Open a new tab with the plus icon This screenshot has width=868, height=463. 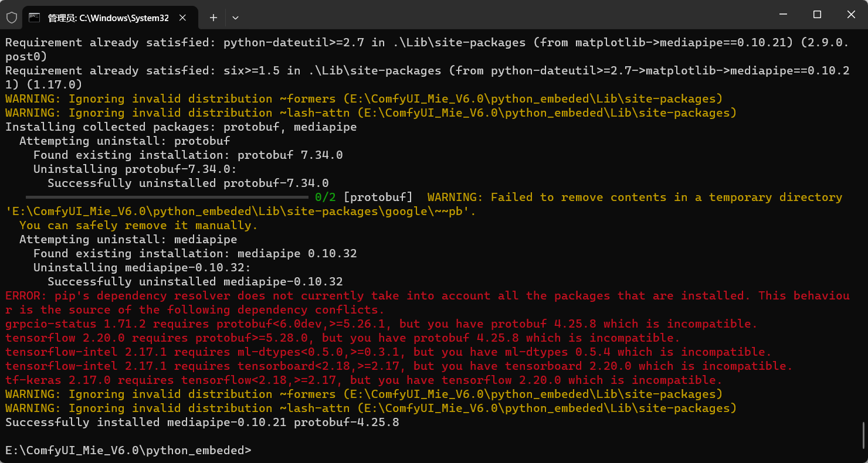coord(213,18)
